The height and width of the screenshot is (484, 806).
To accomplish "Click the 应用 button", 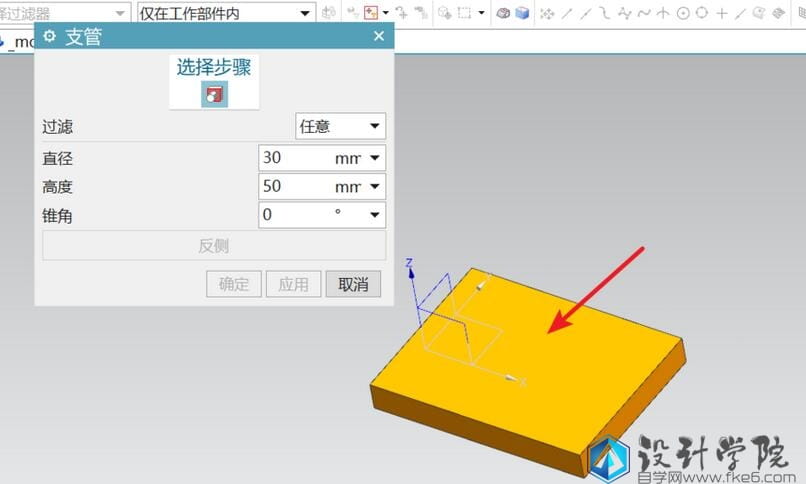I will pos(294,284).
